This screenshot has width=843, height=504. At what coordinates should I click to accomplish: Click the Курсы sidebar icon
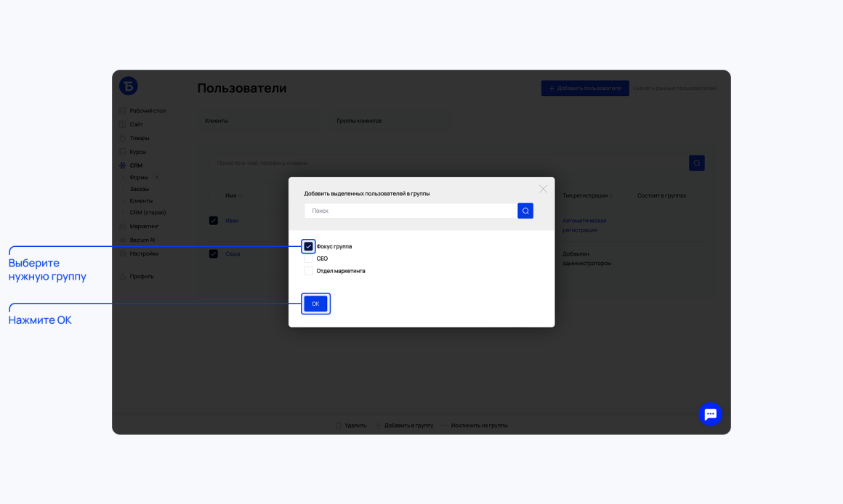(123, 152)
